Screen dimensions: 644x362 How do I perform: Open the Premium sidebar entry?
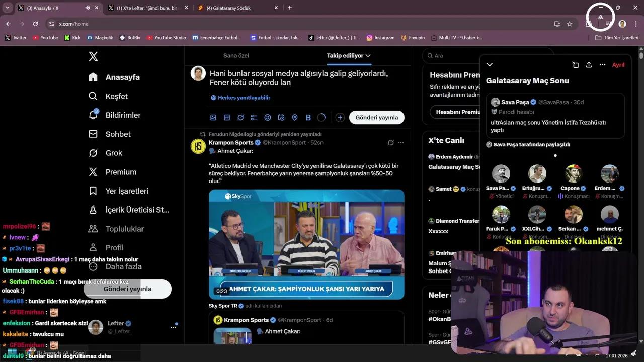(112, 172)
